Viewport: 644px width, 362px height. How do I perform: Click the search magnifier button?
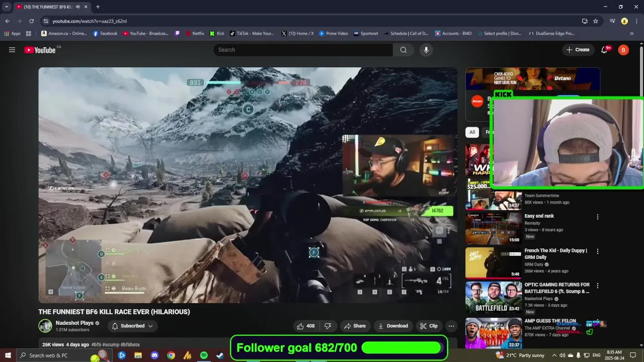[404, 50]
